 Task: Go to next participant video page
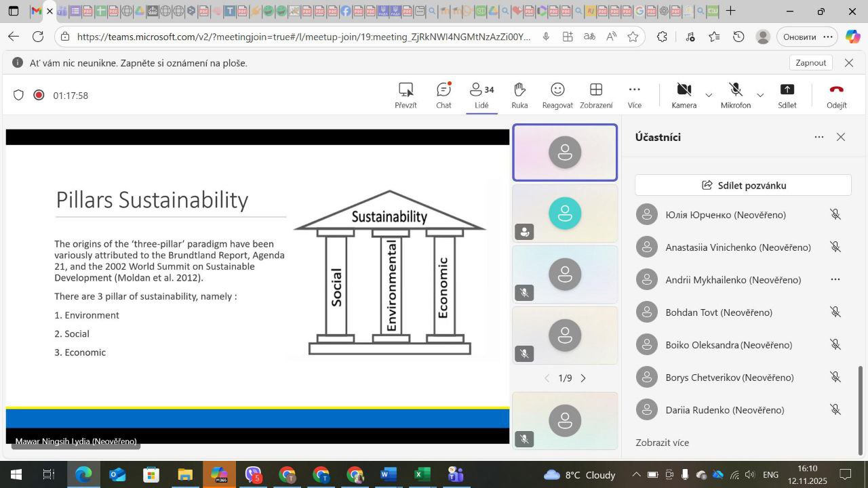coord(583,378)
